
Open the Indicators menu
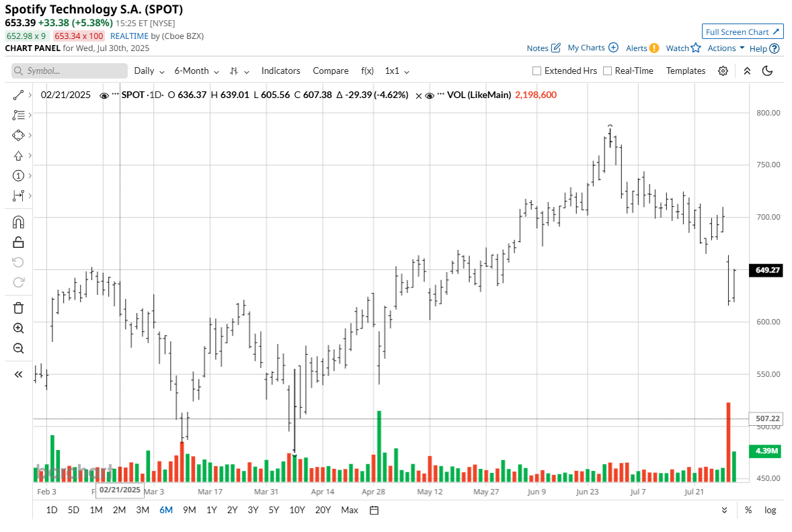(280, 71)
